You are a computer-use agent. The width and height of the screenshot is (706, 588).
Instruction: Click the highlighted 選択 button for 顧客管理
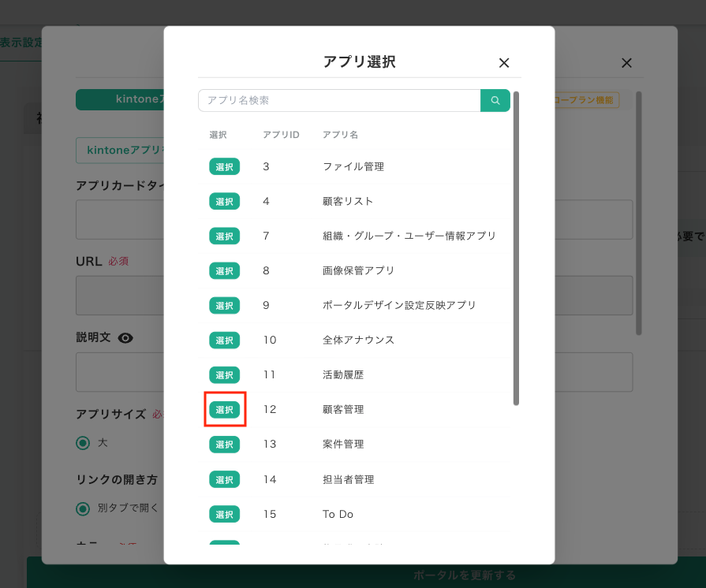coord(224,409)
